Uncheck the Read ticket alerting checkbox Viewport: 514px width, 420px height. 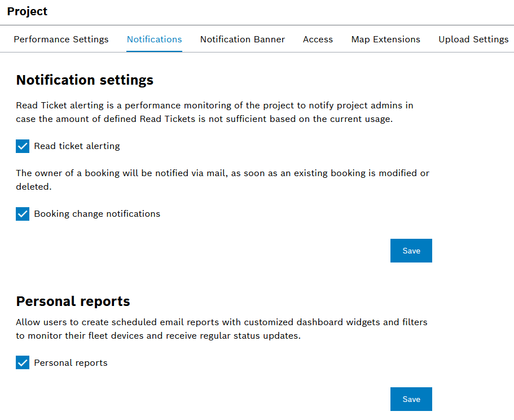[23, 146]
